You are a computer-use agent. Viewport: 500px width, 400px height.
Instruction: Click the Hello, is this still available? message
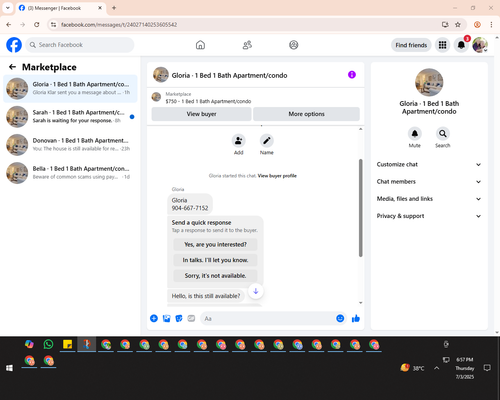(206, 296)
